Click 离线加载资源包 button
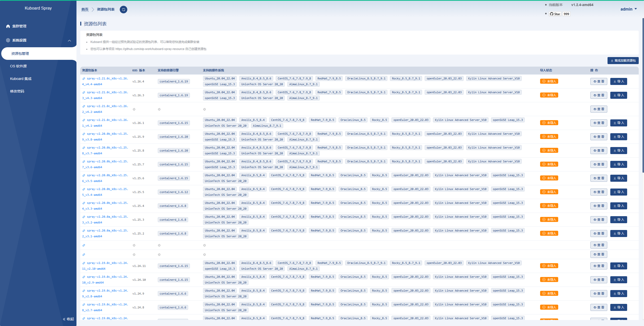Screen dimensions: 644x326 coord(623,61)
